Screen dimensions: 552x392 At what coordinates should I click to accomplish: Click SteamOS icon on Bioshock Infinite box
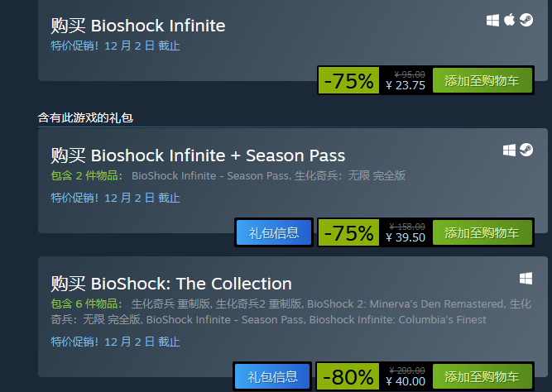[x=526, y=20]
